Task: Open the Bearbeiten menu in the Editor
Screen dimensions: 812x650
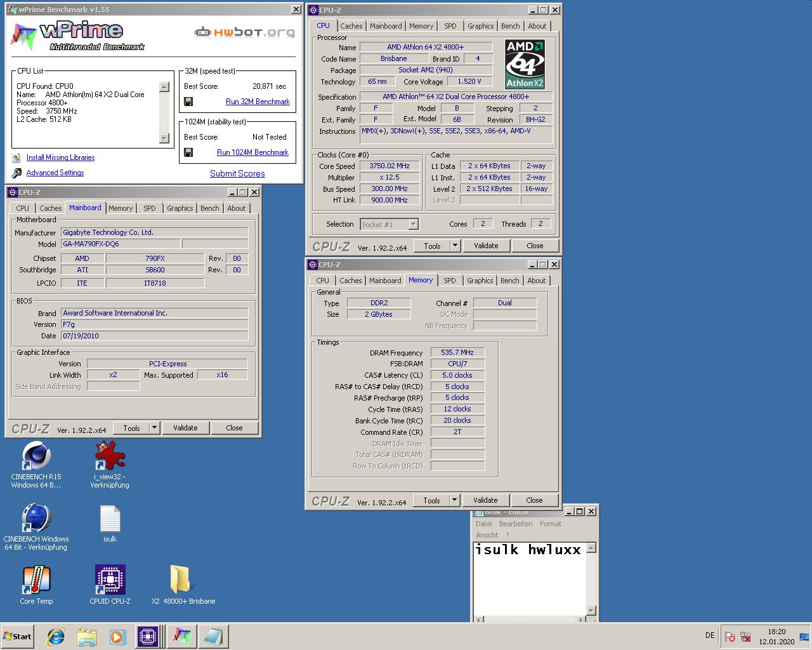Action: point(516,524)
